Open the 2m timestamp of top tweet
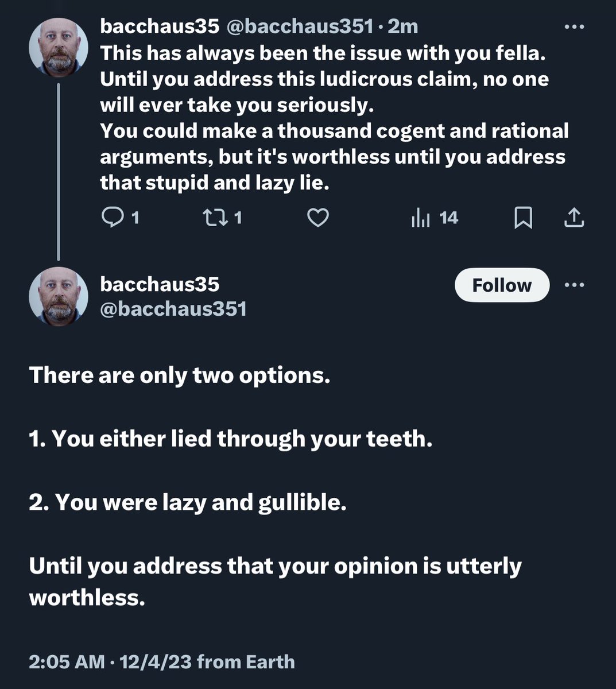Image resolution: width=616 pixels, height=689 pixels. [x=403, y=26]
